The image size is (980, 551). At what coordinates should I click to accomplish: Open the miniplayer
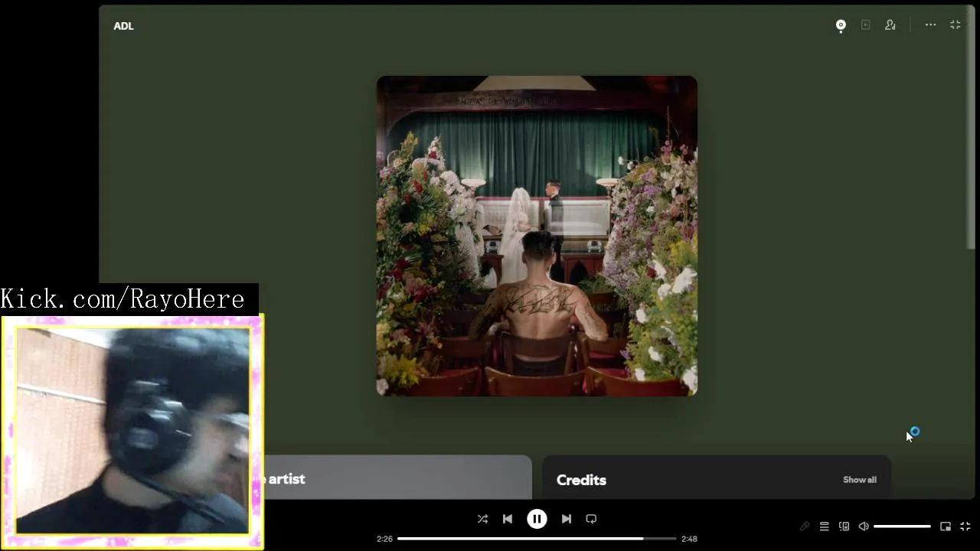tap(946, 527)
